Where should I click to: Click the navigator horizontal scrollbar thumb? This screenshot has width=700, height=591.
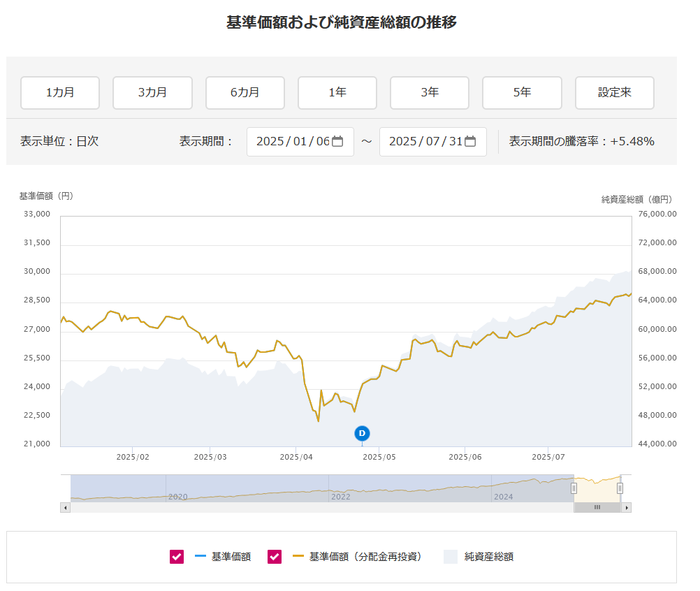click(x=597, y=507)
